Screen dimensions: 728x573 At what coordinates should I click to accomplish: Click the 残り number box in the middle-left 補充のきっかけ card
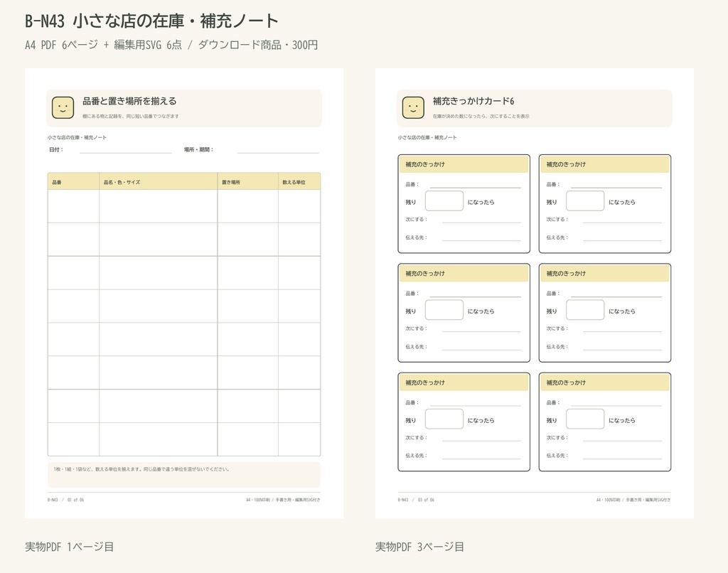pos(444,310)
